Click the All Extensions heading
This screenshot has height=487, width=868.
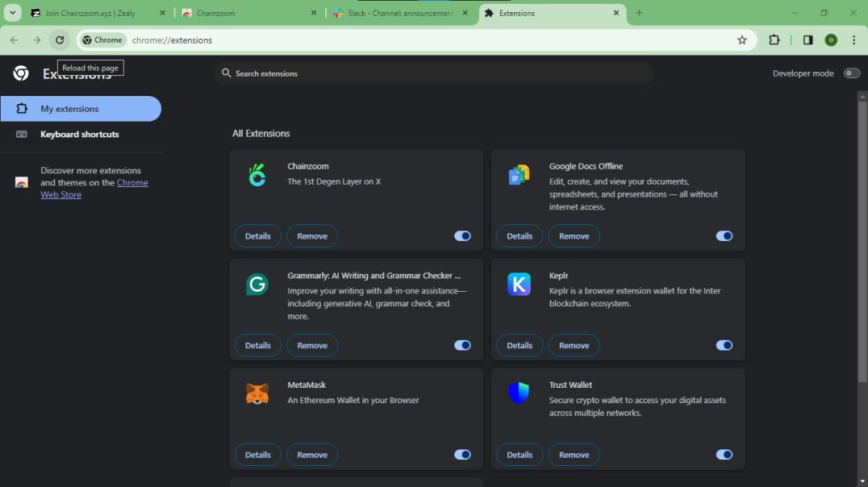coord(261,133)
